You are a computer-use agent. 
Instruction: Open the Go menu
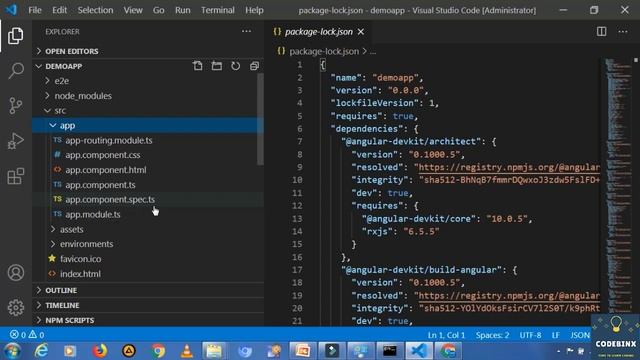[158, 10]
